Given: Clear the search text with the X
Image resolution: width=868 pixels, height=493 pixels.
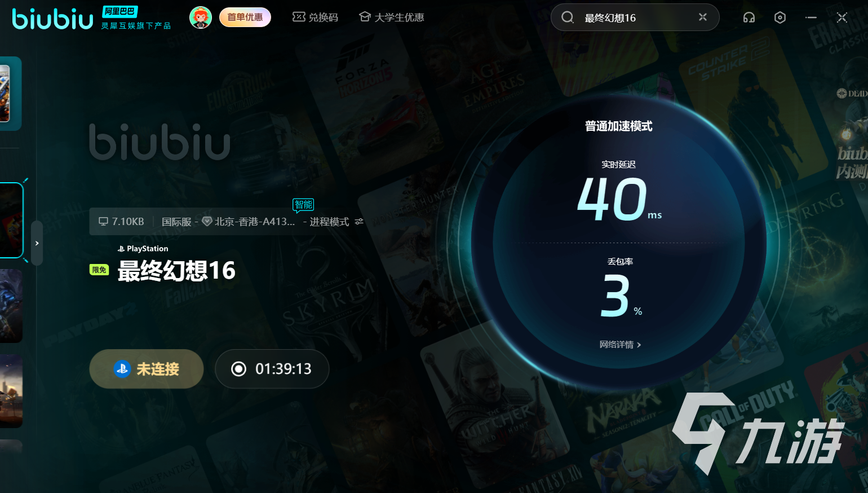Looking at the screenshot, I should [702, 17].
